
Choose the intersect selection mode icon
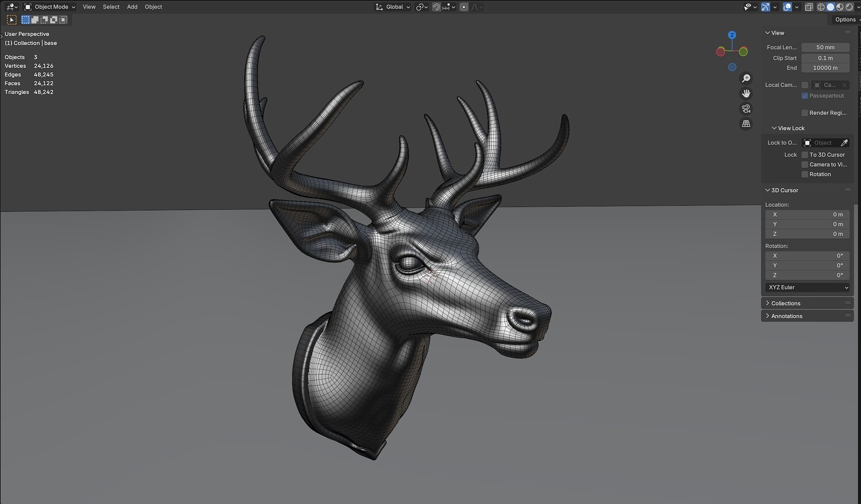(63, 20)
